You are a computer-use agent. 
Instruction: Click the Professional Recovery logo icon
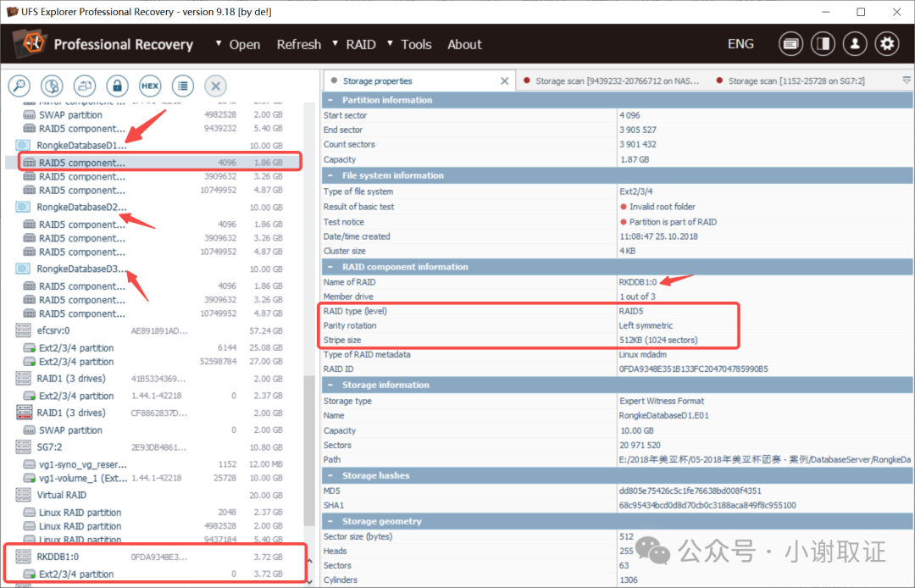31,43
